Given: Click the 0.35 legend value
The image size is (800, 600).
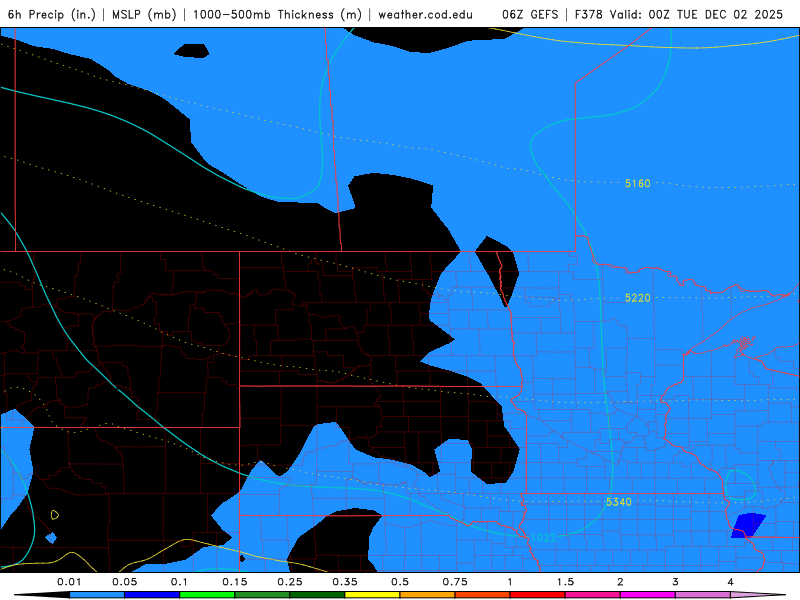Looking at the screenshot, I should [x=345, y=582].
